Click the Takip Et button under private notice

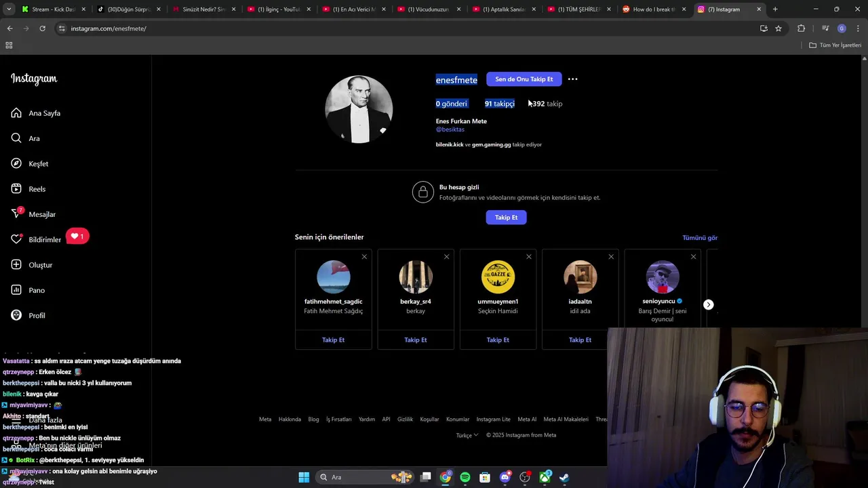click(x=506, y=218)
